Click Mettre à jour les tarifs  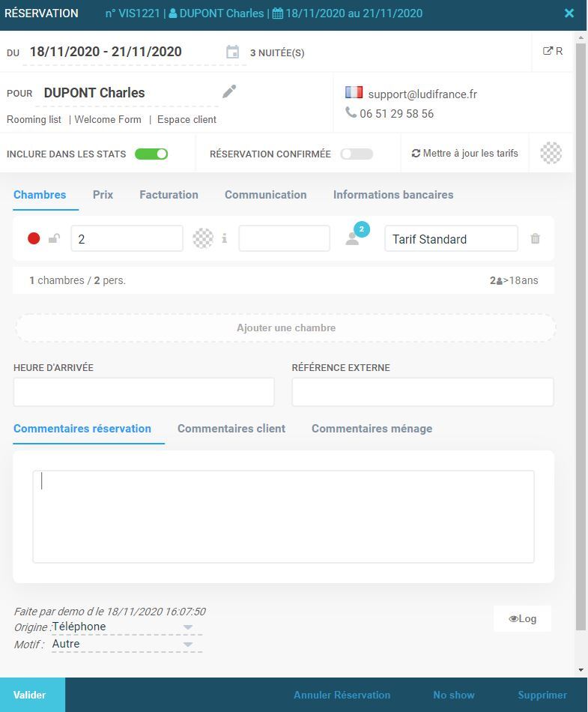[x=464, y=154]
